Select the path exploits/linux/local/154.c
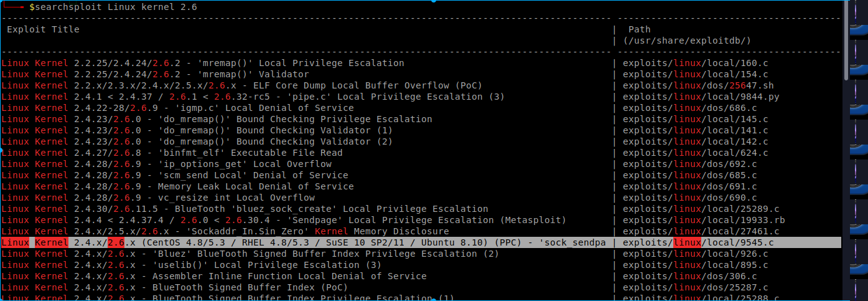This screenshot has width=868, height=301. (696, 74)
